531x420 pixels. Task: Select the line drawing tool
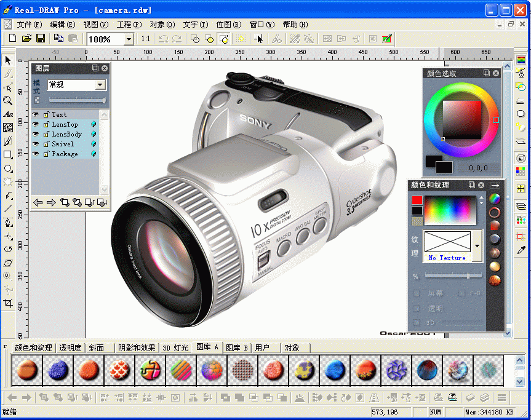tap(8, 209)
